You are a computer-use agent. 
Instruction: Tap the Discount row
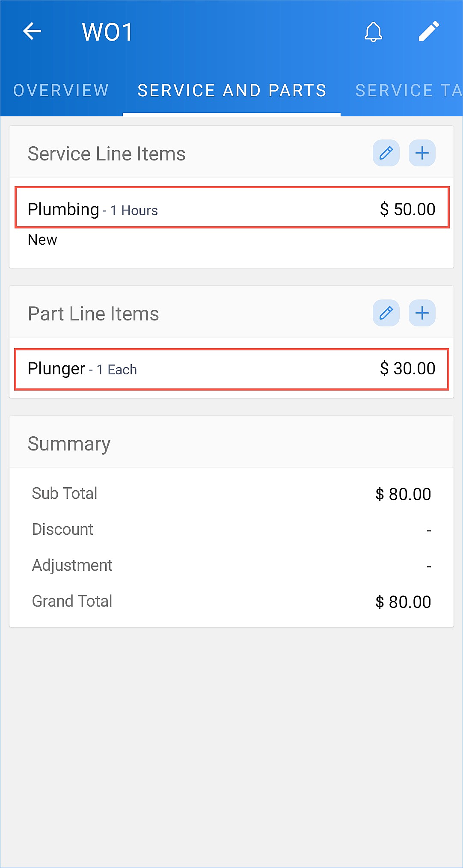[x=231, y=530]
